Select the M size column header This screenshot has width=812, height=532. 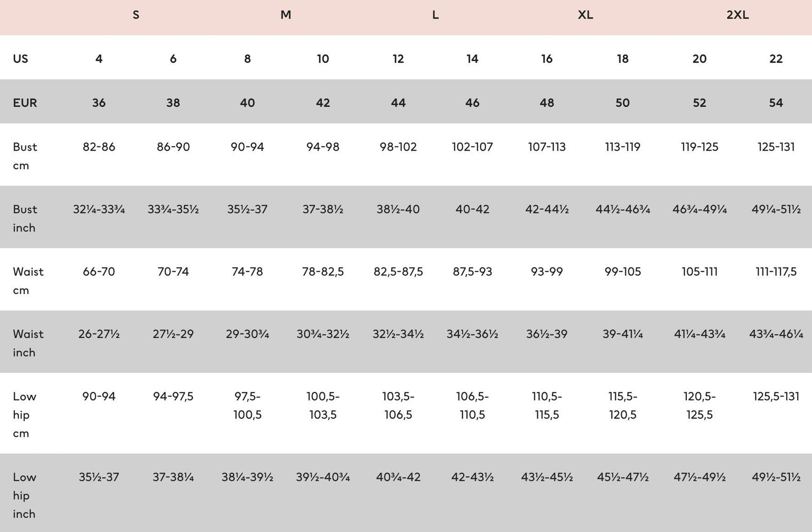(x=285, y=15)
